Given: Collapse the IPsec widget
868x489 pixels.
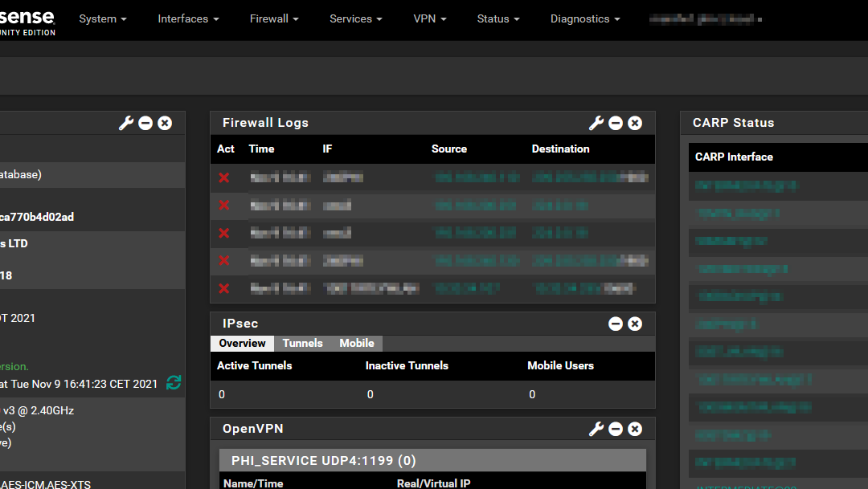Looking at the screenshot, I should click(x=616, y=324).
